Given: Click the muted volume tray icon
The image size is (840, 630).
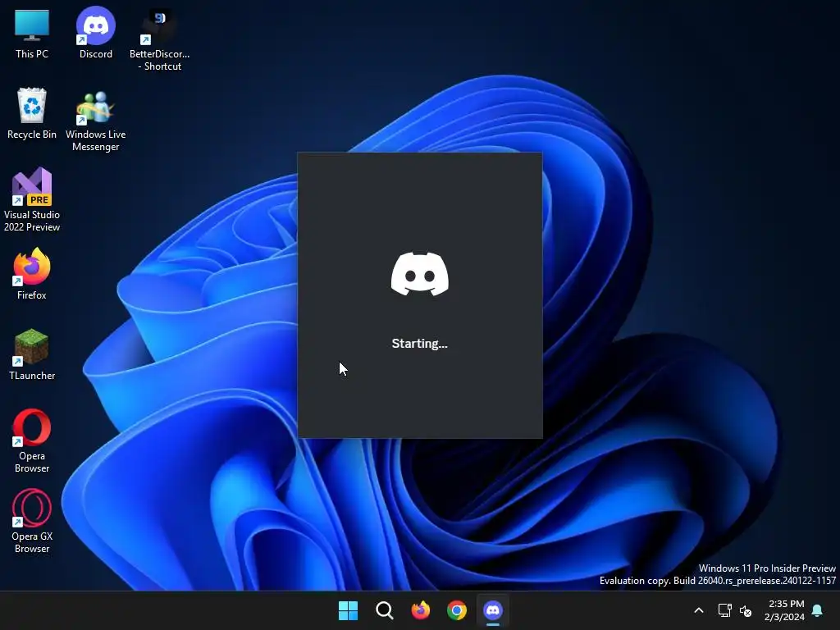Looking at the screenshot, I should coord(745,610).
